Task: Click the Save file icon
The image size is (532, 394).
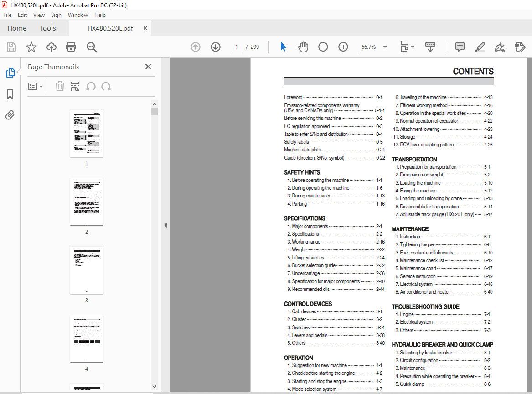Action: click(11, 47)
